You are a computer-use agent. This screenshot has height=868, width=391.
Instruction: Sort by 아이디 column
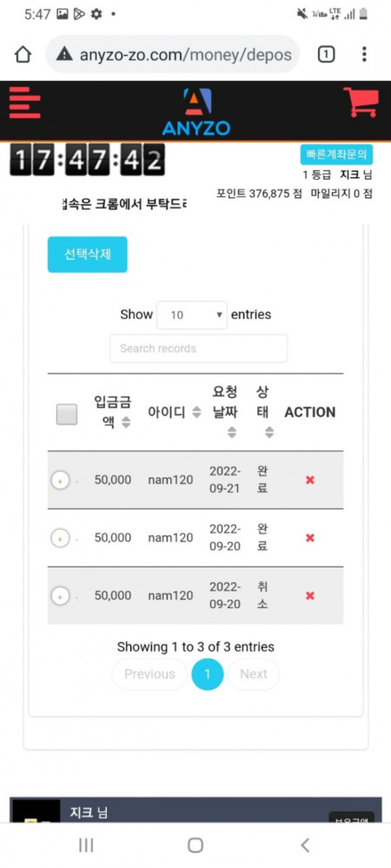[175, 413]
